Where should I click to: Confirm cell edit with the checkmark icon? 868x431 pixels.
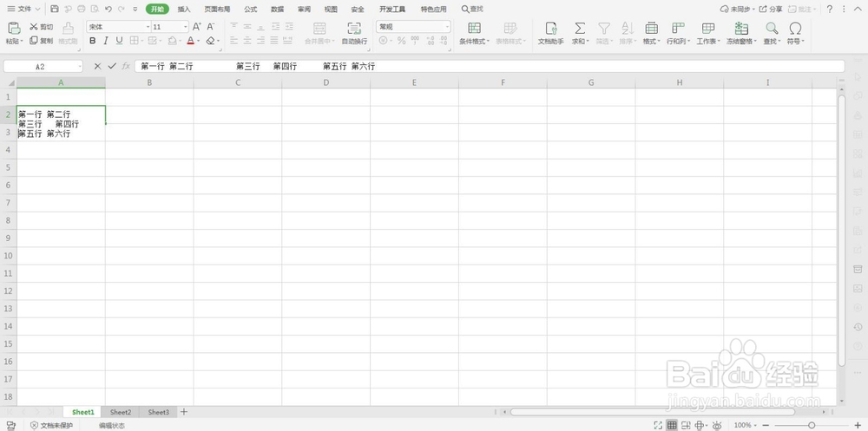click(112, 67)
